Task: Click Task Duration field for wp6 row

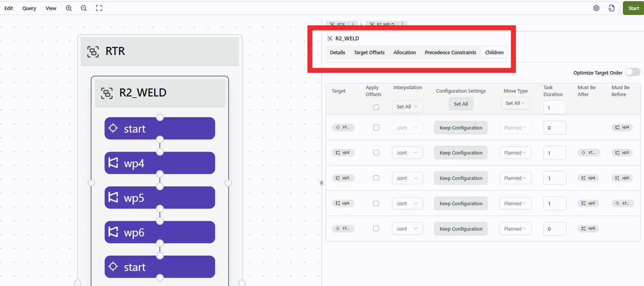Action: pyautogui.click(x=554, y=203)
